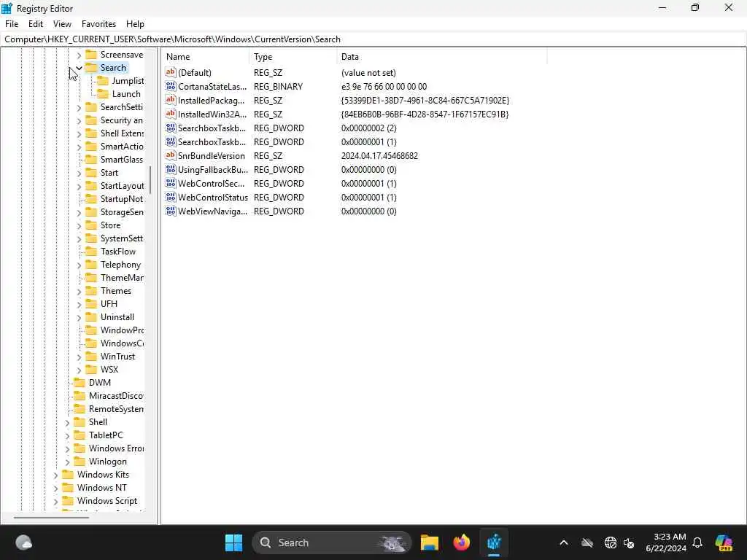Open File Explorer from the taskbar

(x=429, y=542)
